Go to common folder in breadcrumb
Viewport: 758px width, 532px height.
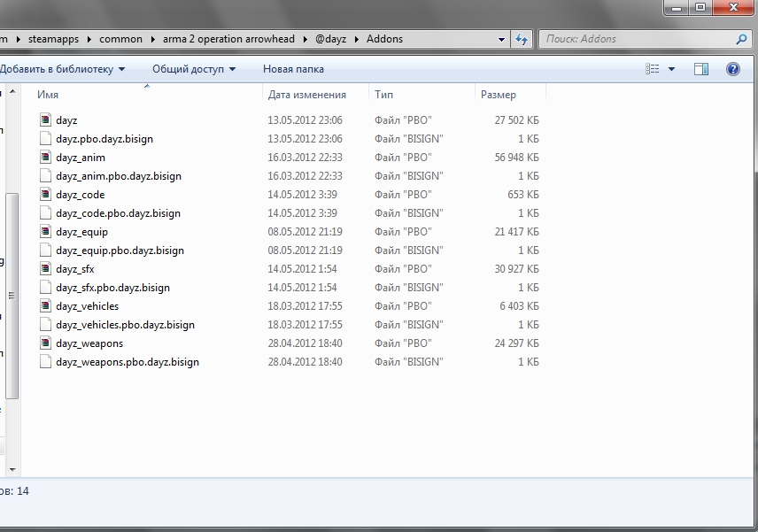[x=120, y=39]
